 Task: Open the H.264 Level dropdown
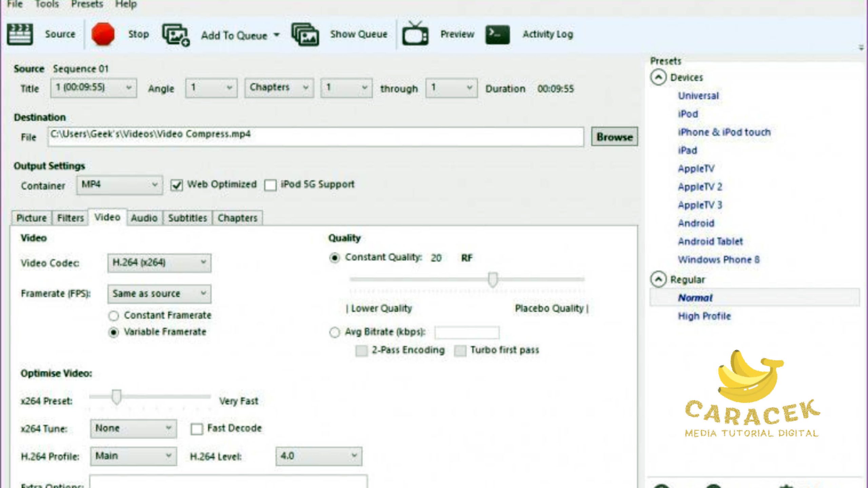pos(318,456)
